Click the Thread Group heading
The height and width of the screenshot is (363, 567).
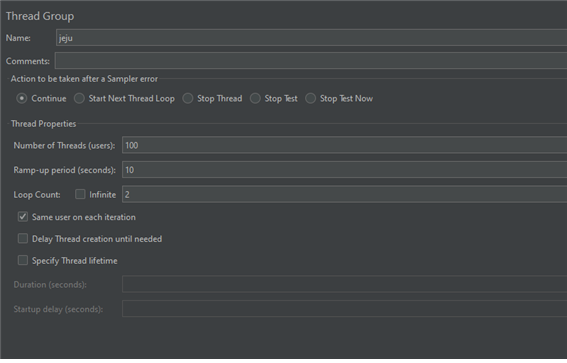[40, 16]
